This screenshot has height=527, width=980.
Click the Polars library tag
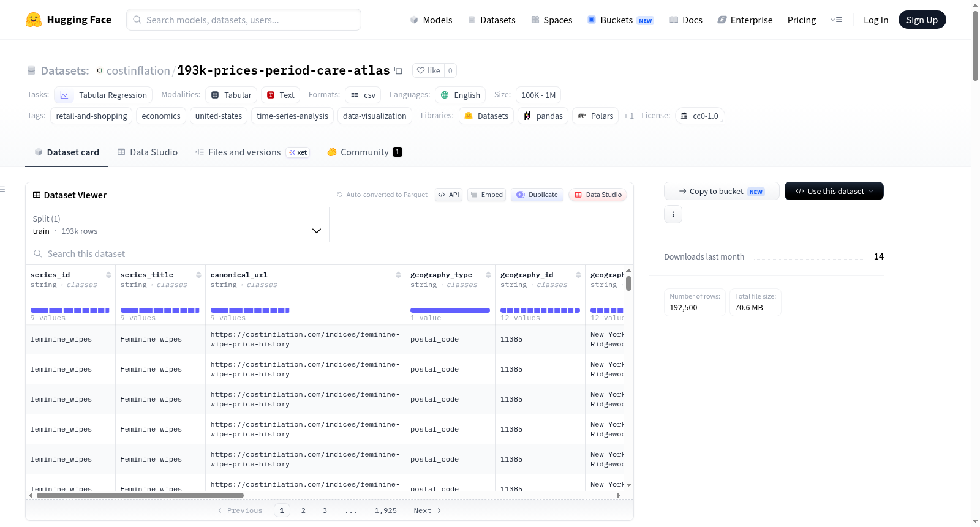pos(595,116)
